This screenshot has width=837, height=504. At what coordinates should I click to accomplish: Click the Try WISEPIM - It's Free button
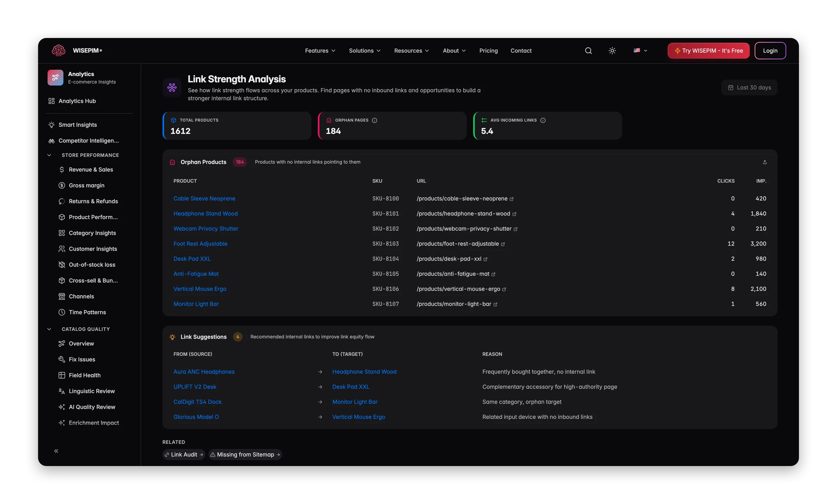[x=708, y=51]
